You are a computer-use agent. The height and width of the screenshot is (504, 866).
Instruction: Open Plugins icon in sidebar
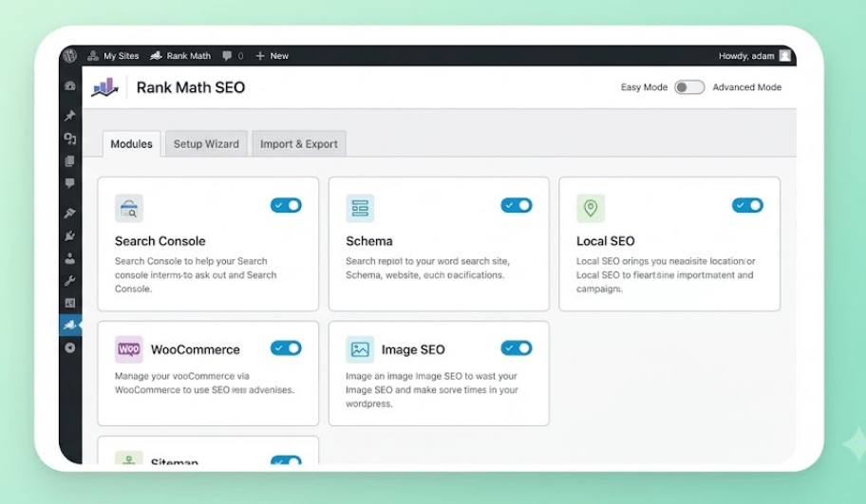coord(70,235)
